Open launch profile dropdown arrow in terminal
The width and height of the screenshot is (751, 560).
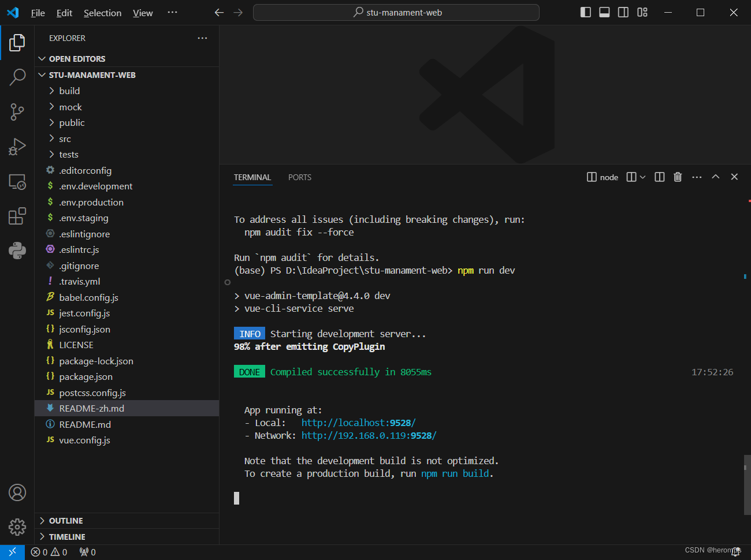point(642,177)
